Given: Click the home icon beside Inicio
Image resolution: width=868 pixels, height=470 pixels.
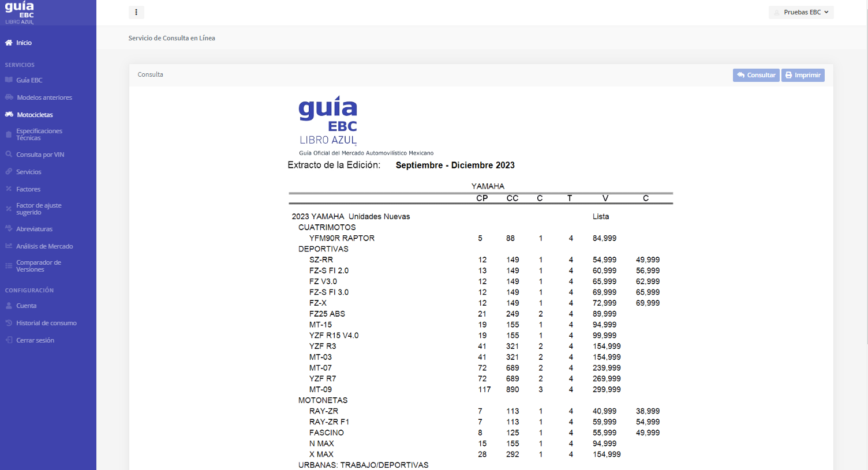Looking at the screenshot, I should [9, 43].
